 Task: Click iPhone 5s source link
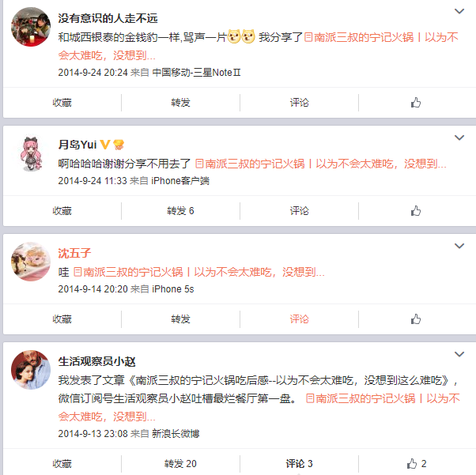click(172, 289)
